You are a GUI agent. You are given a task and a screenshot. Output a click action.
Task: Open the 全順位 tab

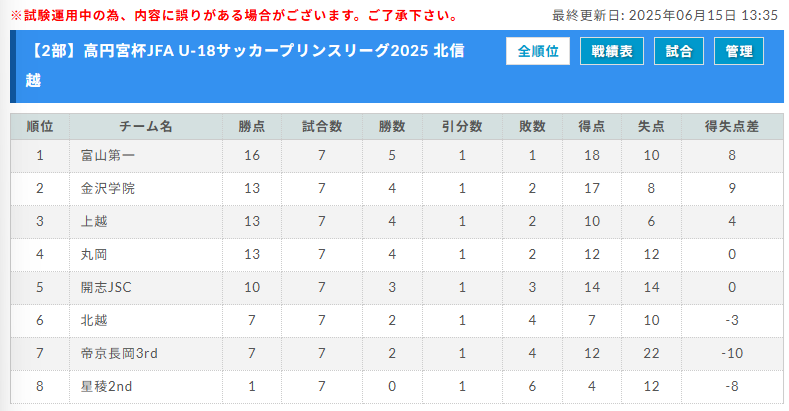[x=538, y=51]
